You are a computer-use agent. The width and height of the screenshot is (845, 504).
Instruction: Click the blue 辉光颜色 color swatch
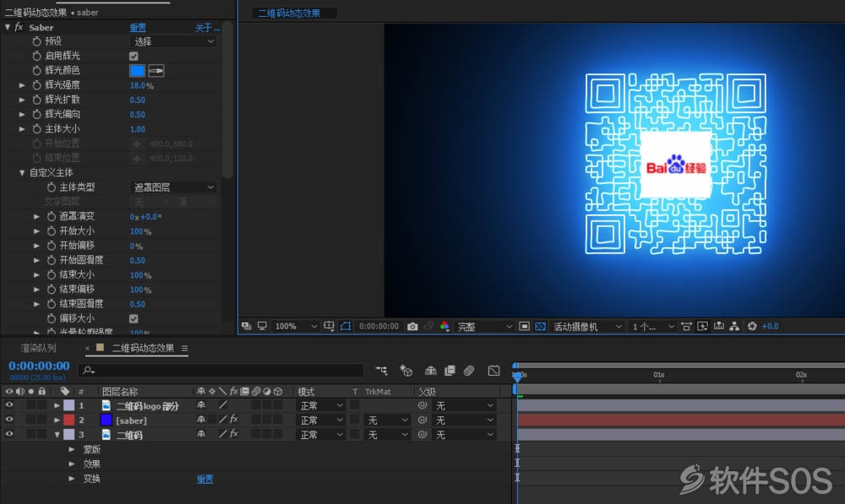[x=138, y=71]
